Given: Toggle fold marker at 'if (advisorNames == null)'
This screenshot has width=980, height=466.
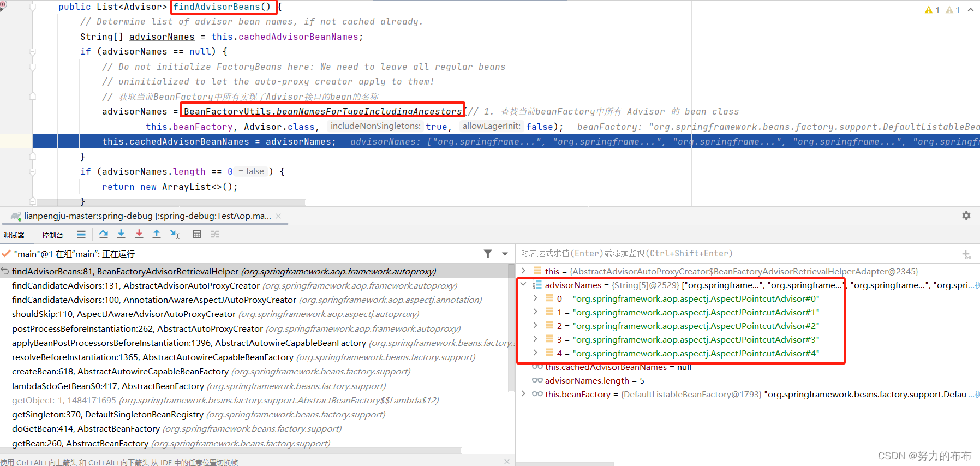Looking at the screenshot, I should click(33, 52).
